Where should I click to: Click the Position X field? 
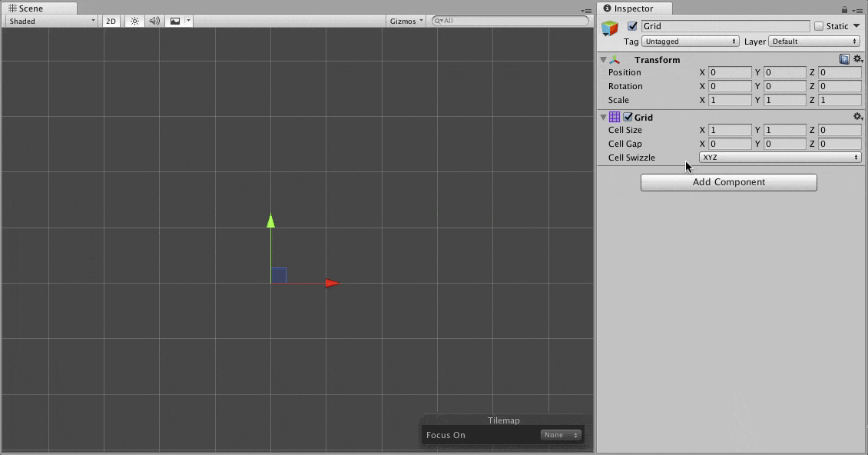730,72
